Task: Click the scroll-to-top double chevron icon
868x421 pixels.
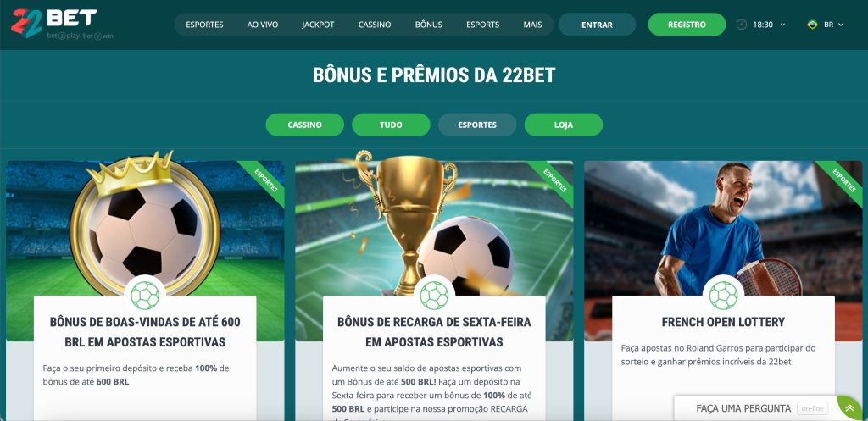Action: (849, 408)
